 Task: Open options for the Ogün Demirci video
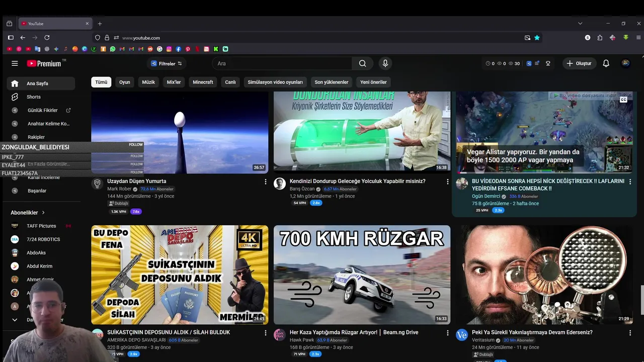(630, 182)
